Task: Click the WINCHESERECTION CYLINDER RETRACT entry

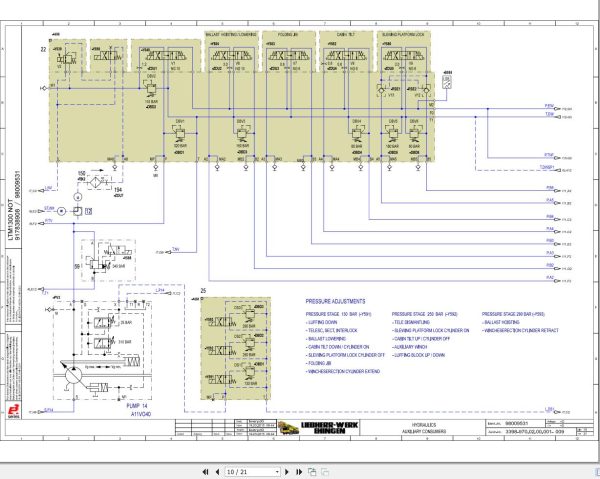Action: [520, 330]
